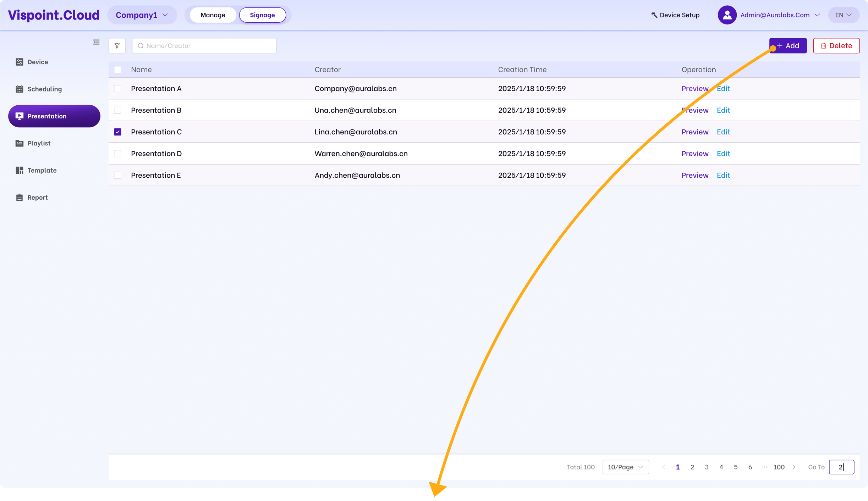The height and width of the screenshot is (501, 868).
Task: Click Edit for Presentation D
Action: pos(723,154)
